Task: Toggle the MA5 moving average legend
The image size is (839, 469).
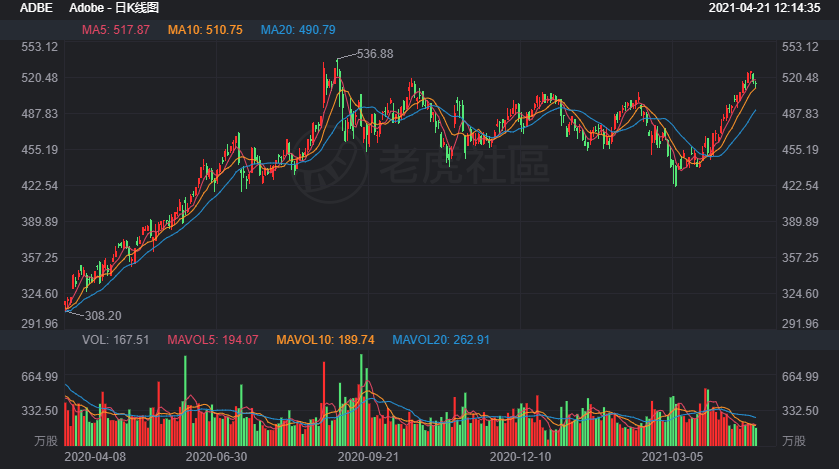Action: (x=116, y=30)
